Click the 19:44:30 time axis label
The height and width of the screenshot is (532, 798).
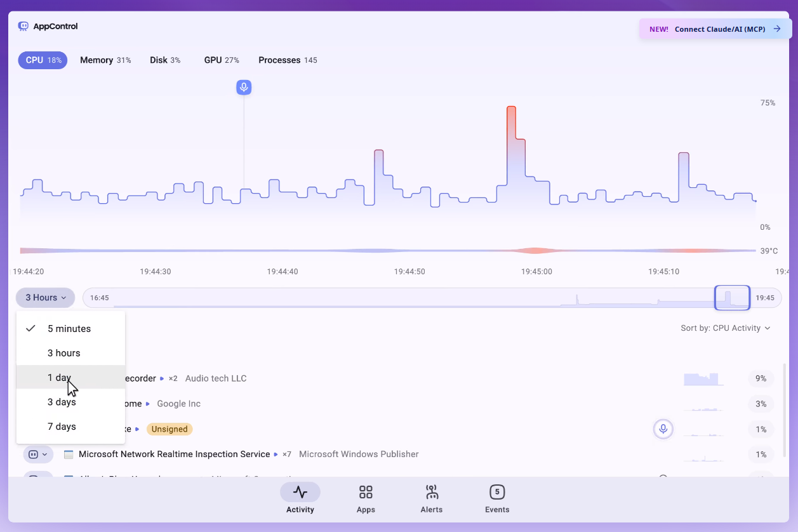156,271
